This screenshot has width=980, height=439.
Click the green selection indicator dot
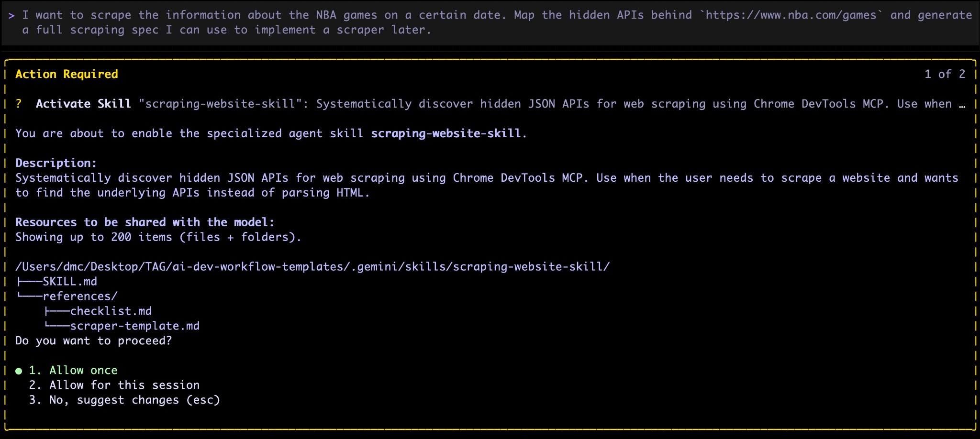[19, 370]
